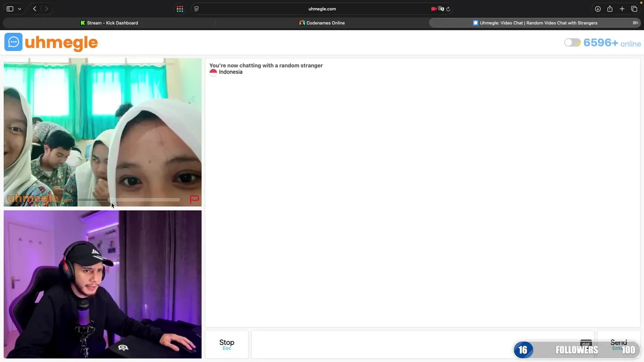Go back to the previous page

tap(34, 9)
